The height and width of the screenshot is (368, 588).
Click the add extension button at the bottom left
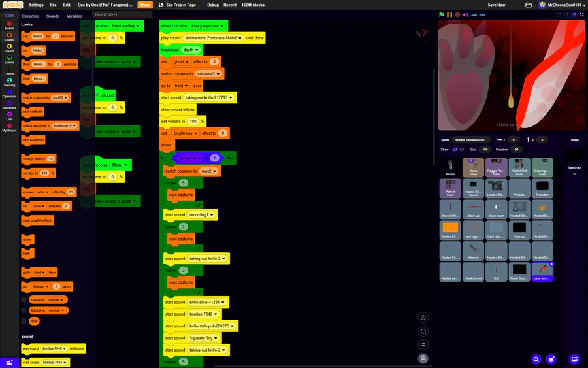(x=9, y=362)
